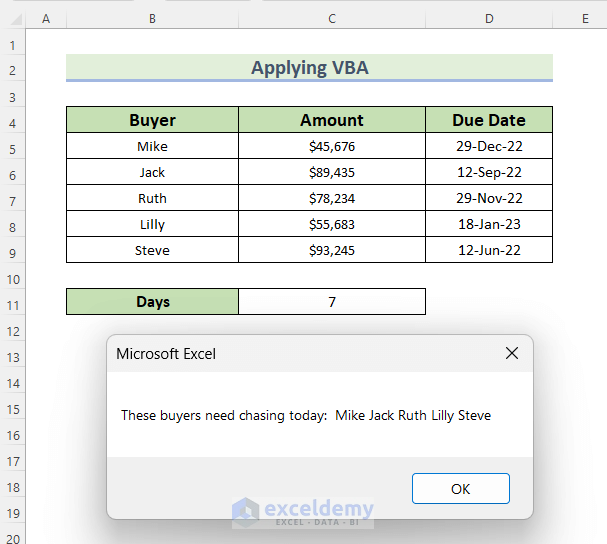Select column A header

[x=46, y=19]
